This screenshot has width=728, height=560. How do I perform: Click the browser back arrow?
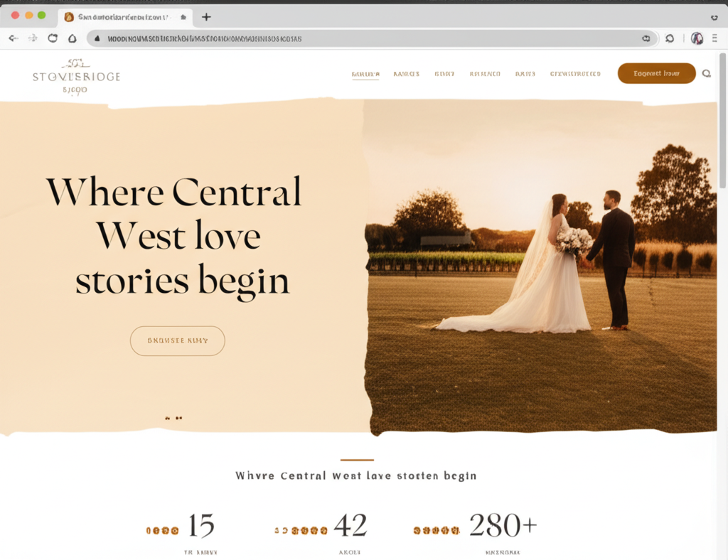point(13,38)
